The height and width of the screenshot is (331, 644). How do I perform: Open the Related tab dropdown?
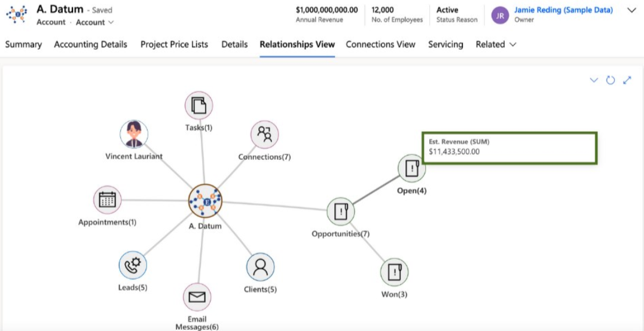click(x=496, y=44)
